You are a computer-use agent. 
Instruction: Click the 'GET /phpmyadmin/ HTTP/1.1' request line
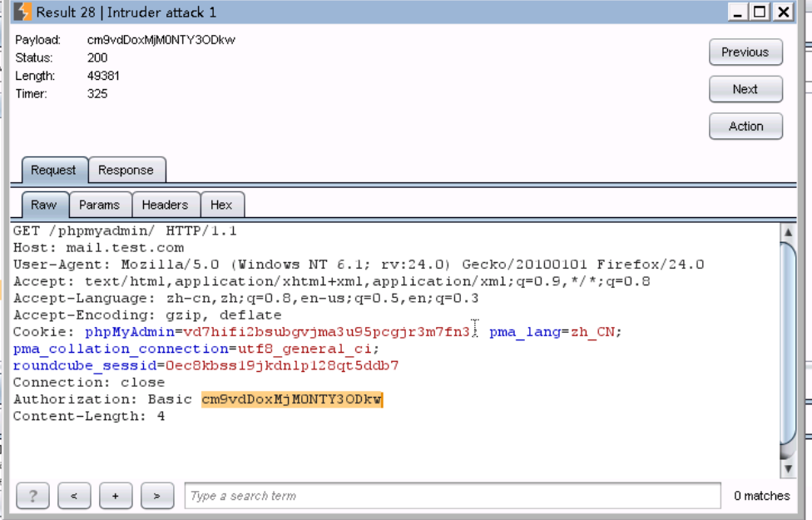[125, 231]
